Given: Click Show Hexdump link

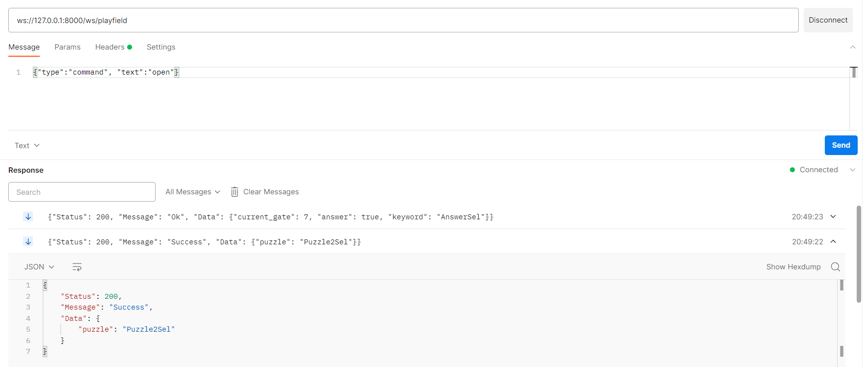Looking at the screenshot, I should tap(793, 267).
